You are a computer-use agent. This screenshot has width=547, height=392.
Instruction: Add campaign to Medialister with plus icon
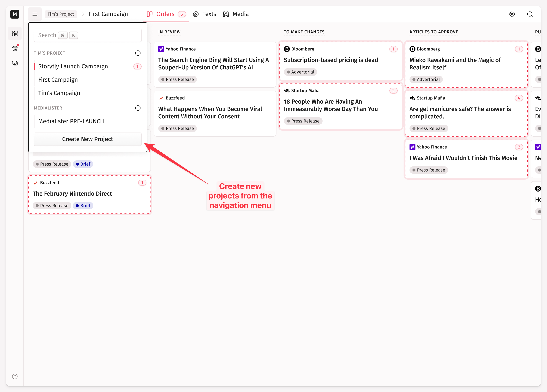point(138,108)
